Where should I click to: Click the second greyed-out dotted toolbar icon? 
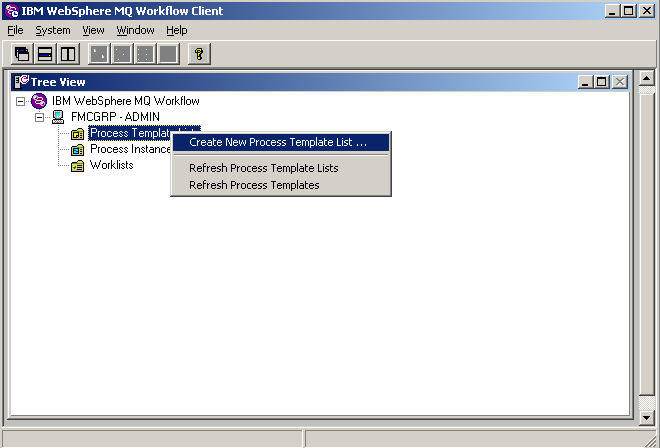click(x=122, y=54)
